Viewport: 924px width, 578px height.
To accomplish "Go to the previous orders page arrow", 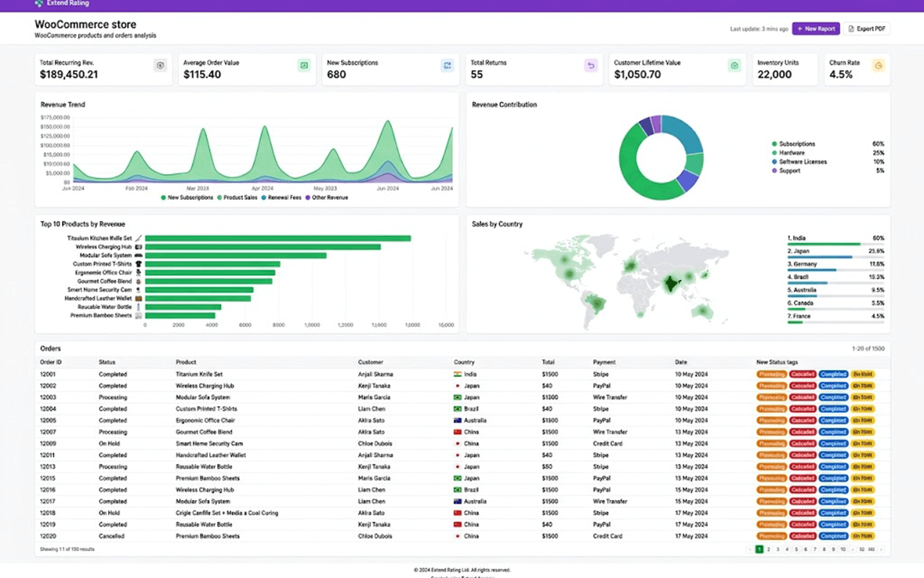I will [x=750, y=549].
